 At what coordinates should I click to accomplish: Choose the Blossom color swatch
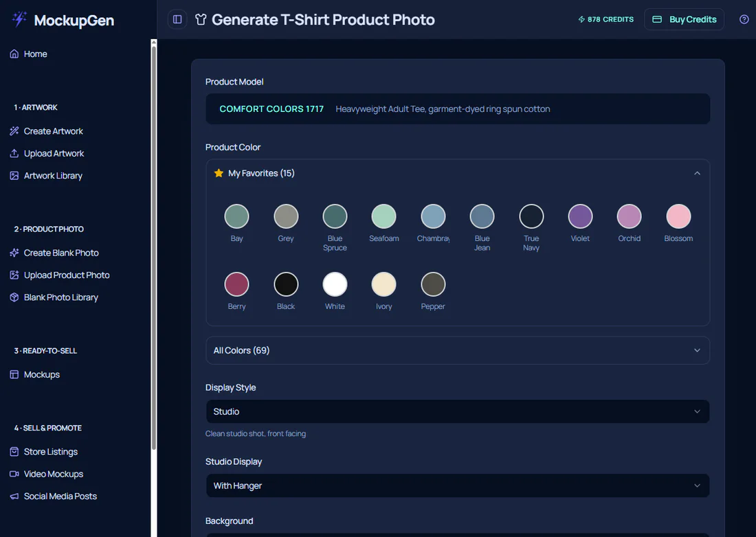(x=678, y=216)
